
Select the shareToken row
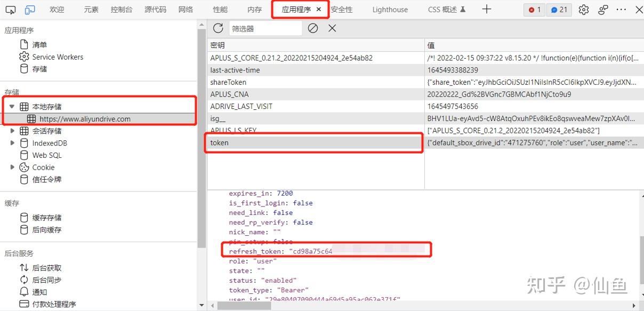425,82
